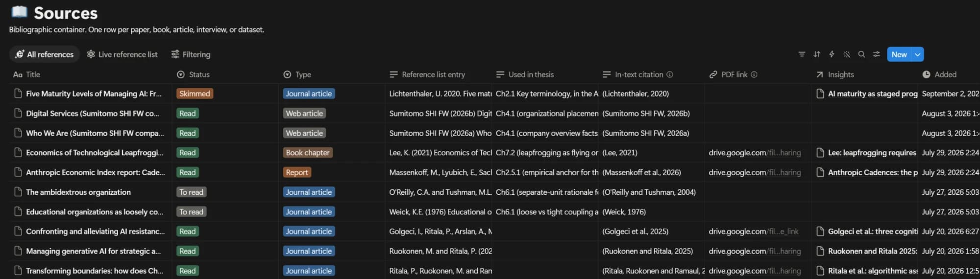The width and height of the screenshot is (980, 279).
Task: Switch to the Live reference list tab
Action: pos(122,54)
